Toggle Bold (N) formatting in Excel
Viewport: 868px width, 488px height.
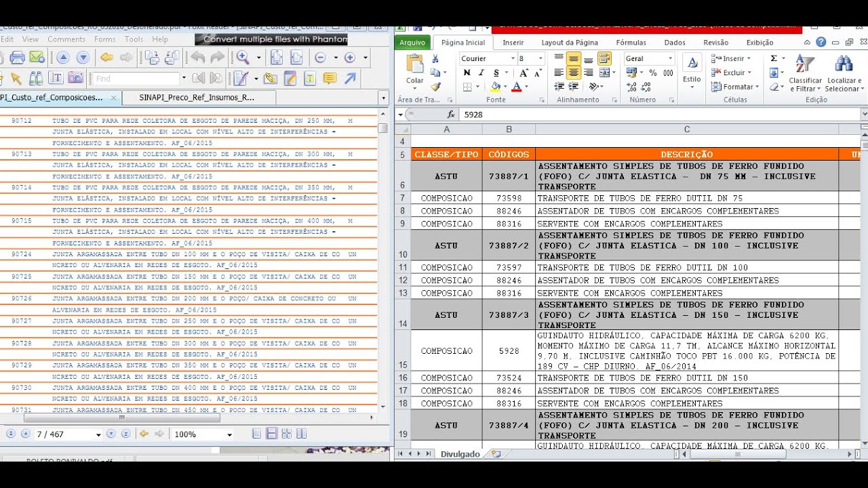tap(467, 73)
